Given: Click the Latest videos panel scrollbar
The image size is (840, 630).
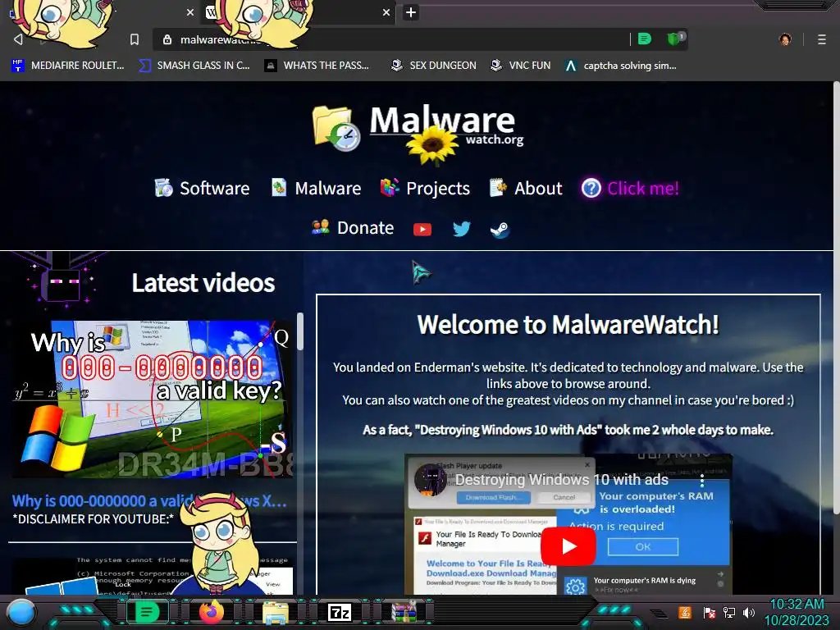Looking at the screenshot, I should (300, 331).
